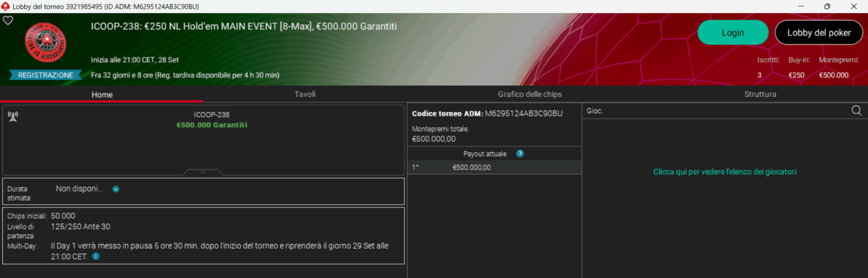The height and width of the screenshot is (278, 868).
Task: Open the Grafico delle chips tab
Action: 530,94
